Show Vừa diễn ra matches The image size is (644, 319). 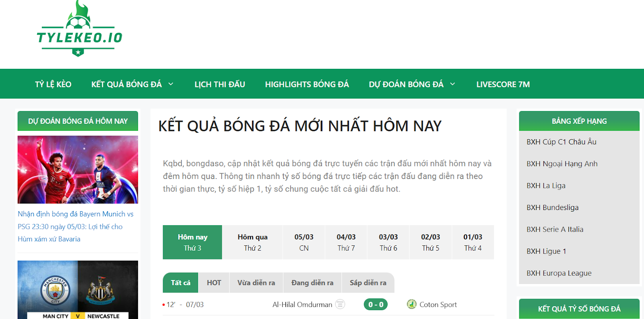256,282
